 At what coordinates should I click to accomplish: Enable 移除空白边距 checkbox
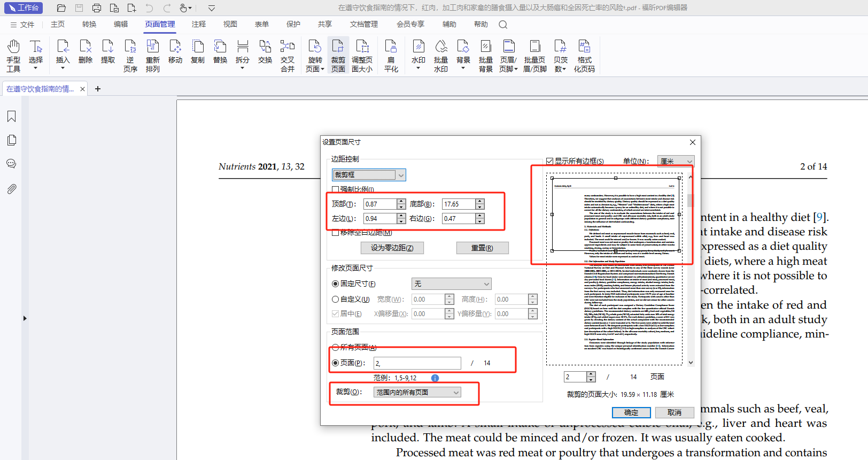click(x=336, y=233)
